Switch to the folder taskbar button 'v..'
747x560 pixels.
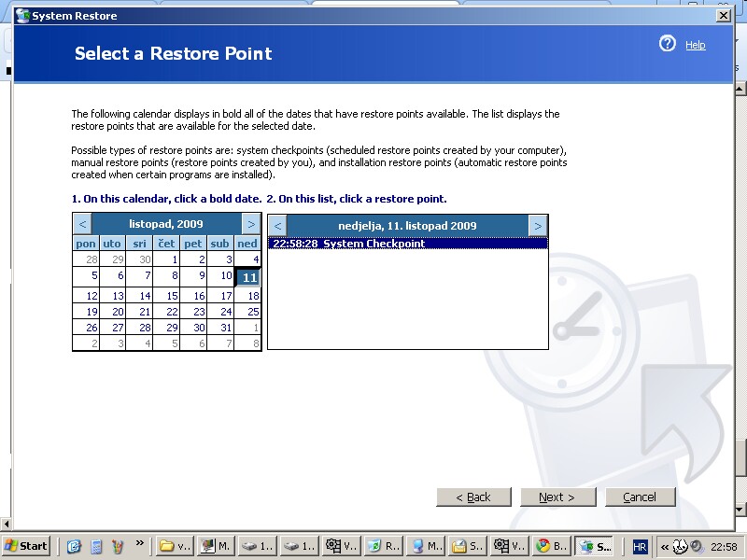tap(175, 546)
